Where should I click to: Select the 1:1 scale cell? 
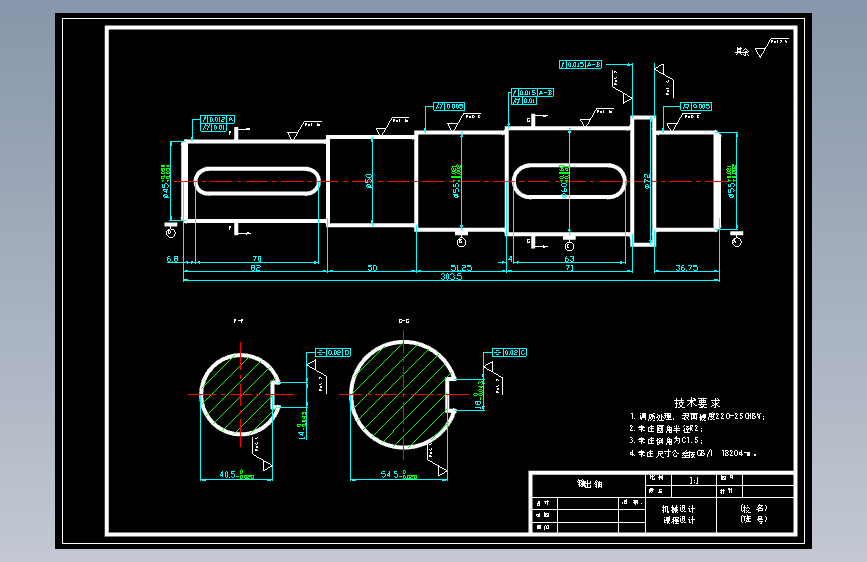pyautogui.click(x=694, y=480)
